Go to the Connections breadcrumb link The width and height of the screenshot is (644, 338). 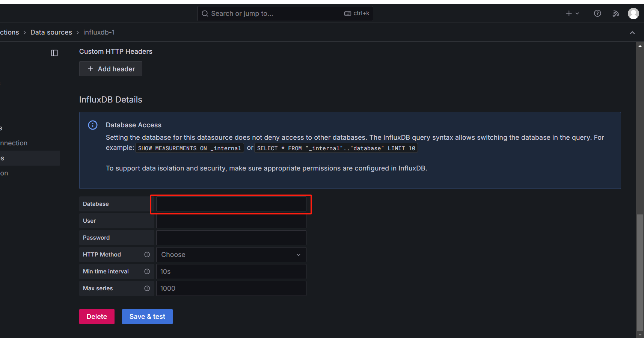point(9,32)
